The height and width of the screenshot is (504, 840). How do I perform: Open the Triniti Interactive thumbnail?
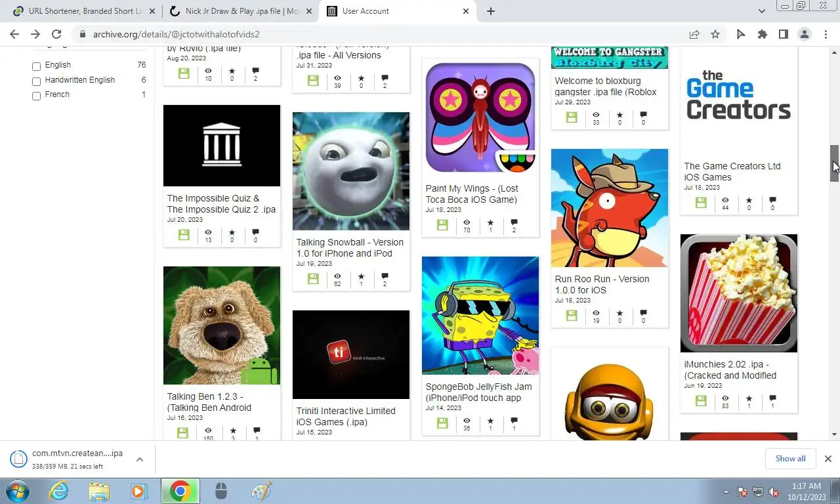[351, 355]
